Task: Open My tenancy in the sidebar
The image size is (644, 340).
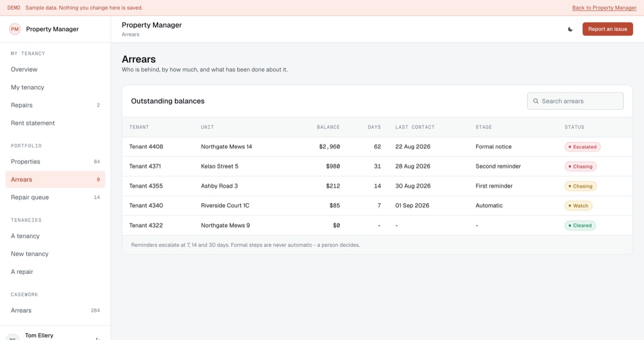Action: 55,87
